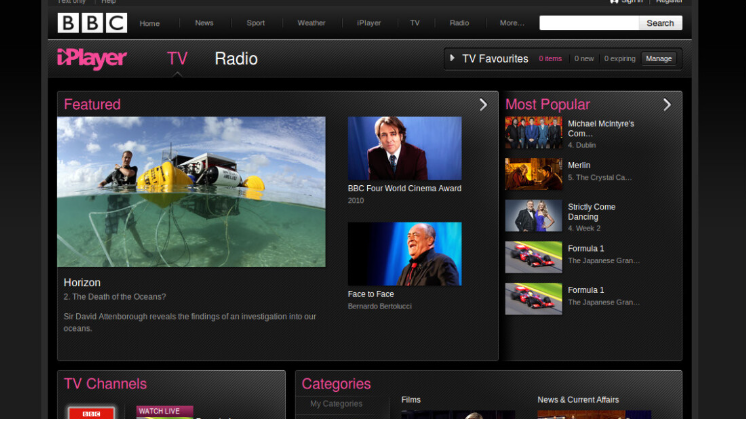Viewport: 746px width, 422px height.
Task: Click the TV Favourites label
Action: pyautogui.click(x=495, y=59)
